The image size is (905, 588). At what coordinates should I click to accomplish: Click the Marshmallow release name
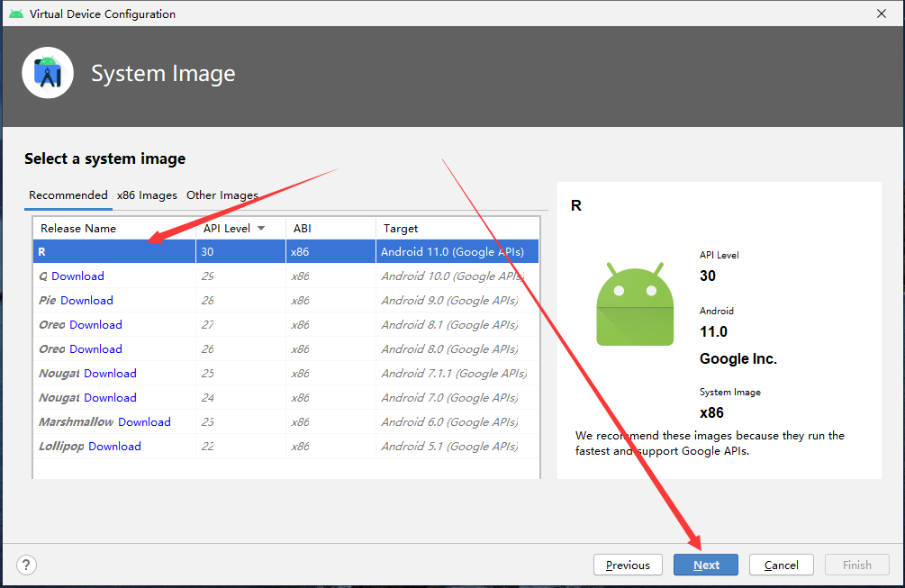pos(77,421)
